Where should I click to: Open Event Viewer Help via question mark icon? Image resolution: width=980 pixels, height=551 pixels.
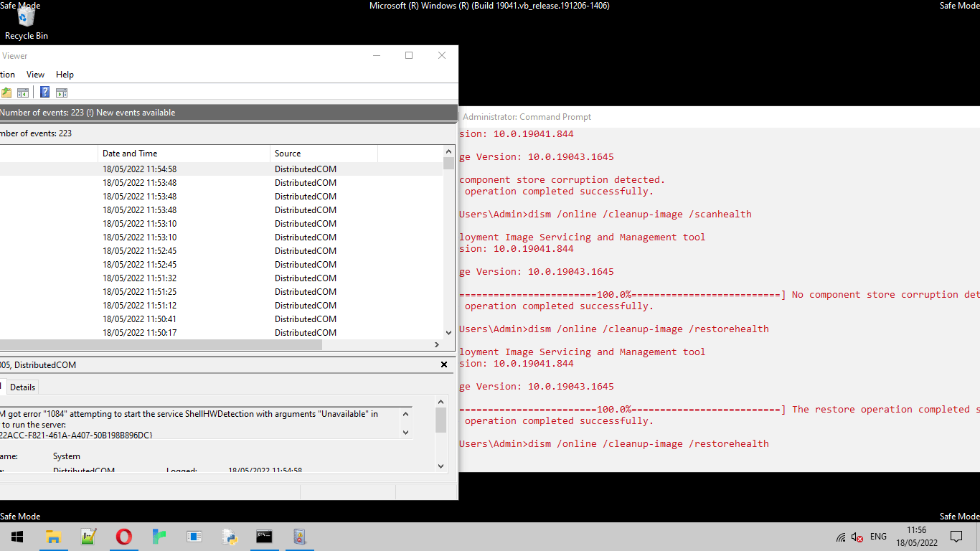coord(44,92)
